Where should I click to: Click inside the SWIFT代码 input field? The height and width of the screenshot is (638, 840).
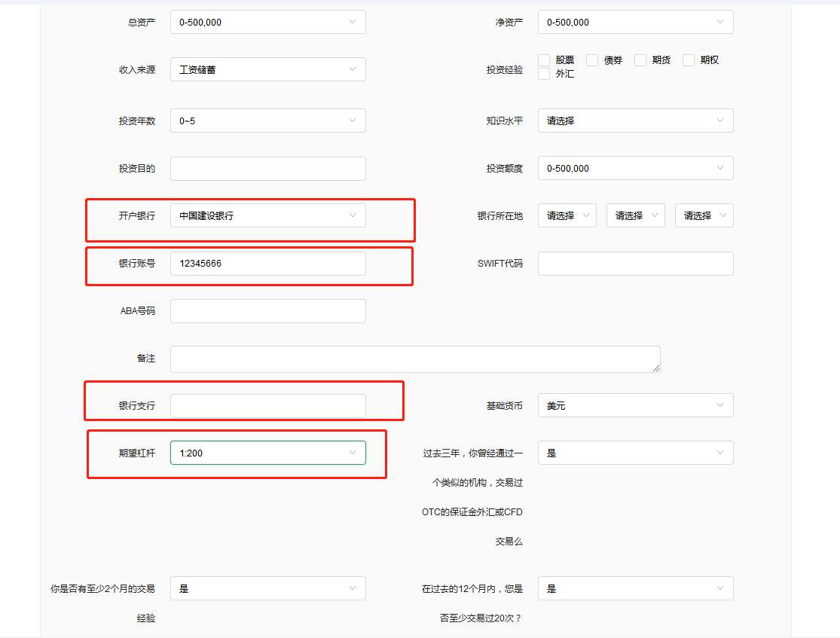point(635,263)
